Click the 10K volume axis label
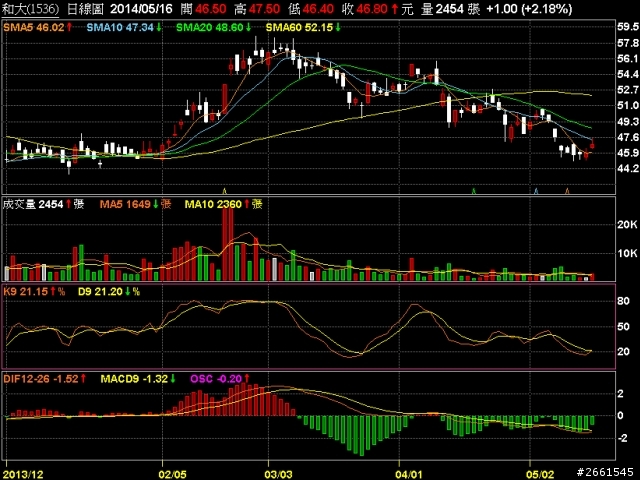This screenshot has width=640, height=480. (x=628, y=253)
